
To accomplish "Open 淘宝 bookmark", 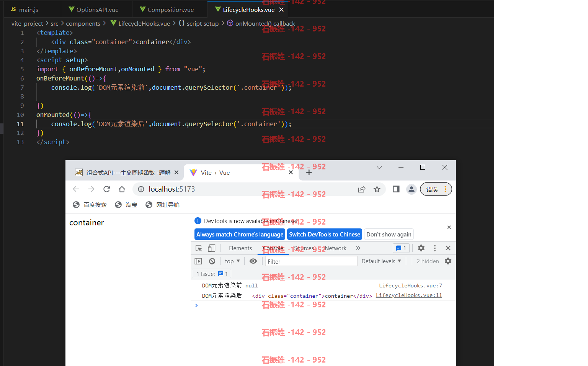I will pos(126,205).
